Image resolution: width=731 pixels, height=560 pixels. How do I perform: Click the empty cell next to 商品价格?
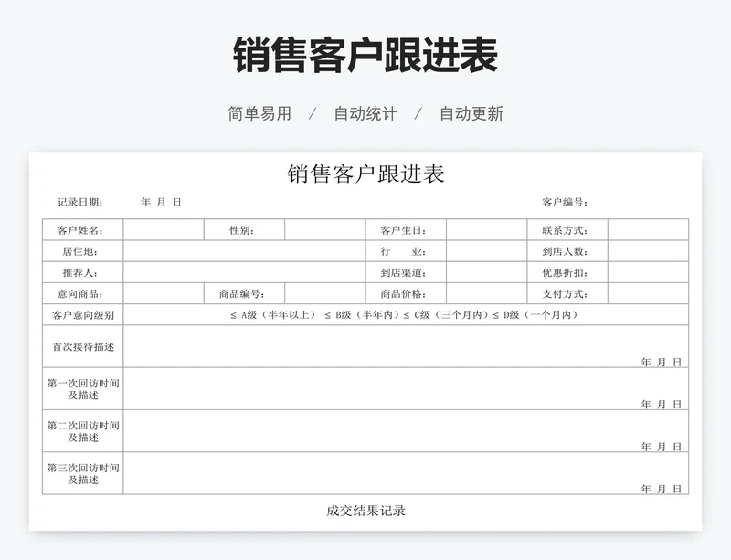coord(487,294)
